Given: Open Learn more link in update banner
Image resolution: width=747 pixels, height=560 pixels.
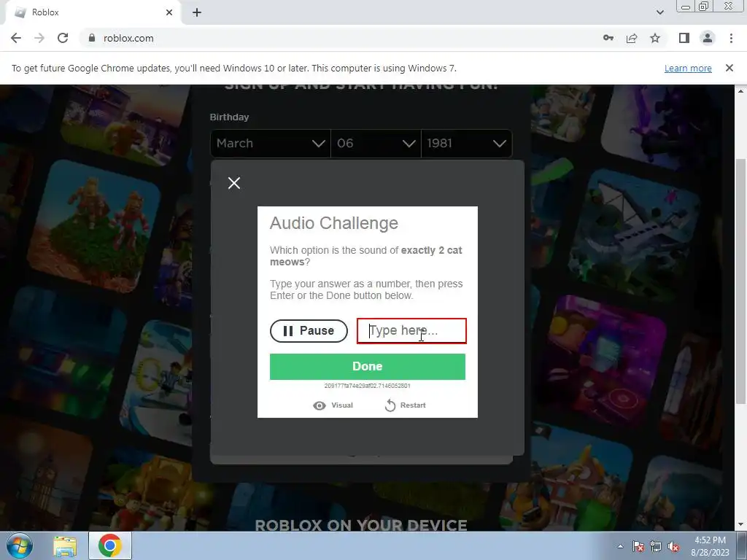Looking at the screenshot, I should (x=688, y=68).
